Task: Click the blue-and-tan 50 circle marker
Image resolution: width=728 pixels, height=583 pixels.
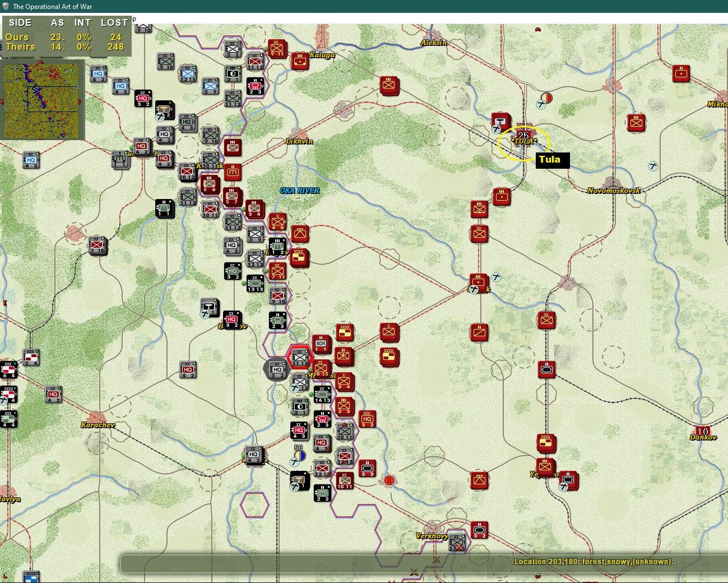Action: click(299, 455)
